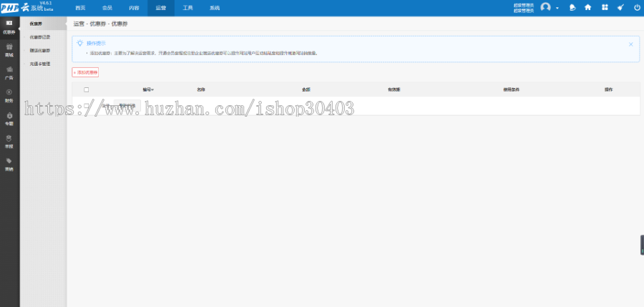Image resolution: width=644 pixels, height=307 pixels.
Task: Clear cache with the broom icon
Action: pos(621,7)
